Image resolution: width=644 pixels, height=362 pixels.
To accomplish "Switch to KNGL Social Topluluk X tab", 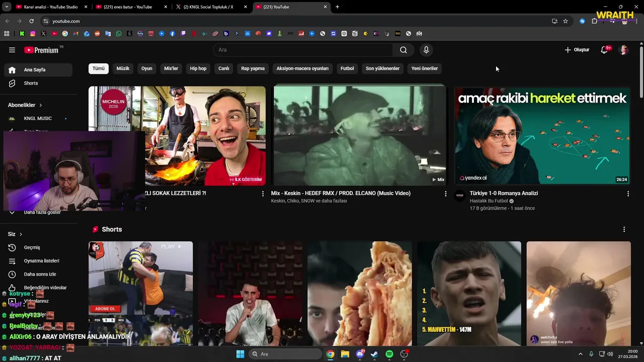I will coord(210,7).
